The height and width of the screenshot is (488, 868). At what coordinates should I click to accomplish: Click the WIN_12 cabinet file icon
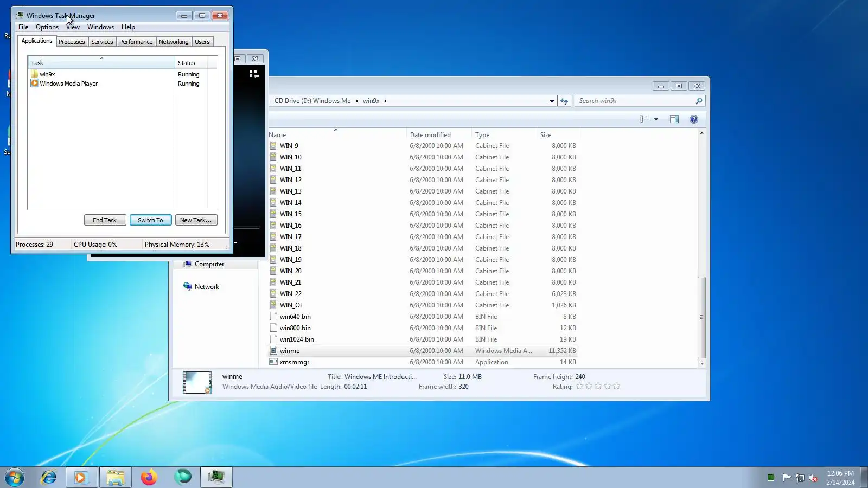273,180
